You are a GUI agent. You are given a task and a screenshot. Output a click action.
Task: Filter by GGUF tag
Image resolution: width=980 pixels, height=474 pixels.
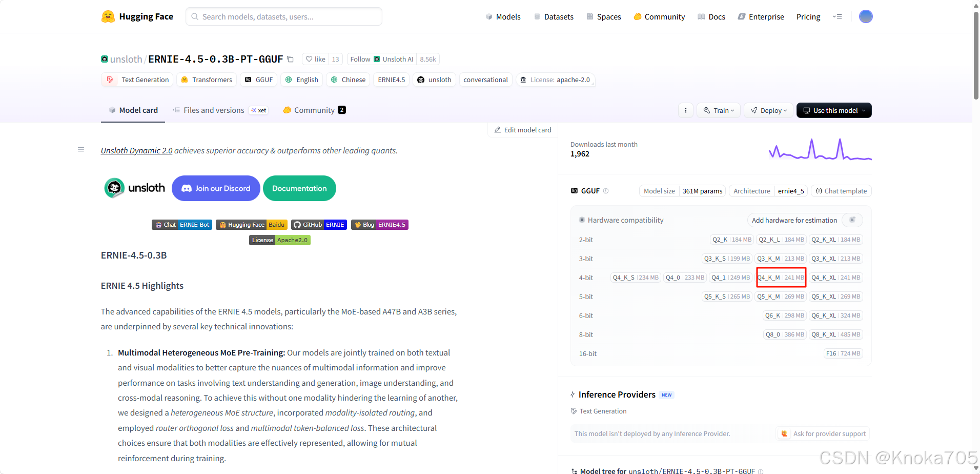pos(259,80)
